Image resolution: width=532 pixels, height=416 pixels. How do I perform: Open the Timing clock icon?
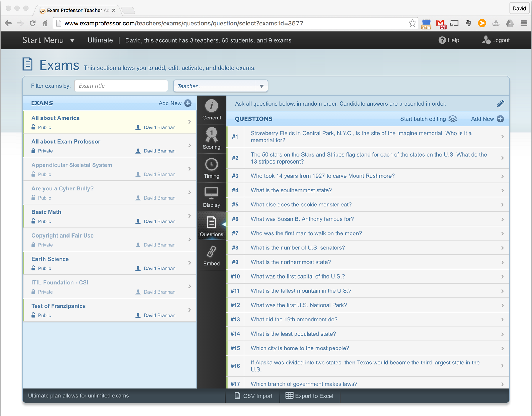211,165
